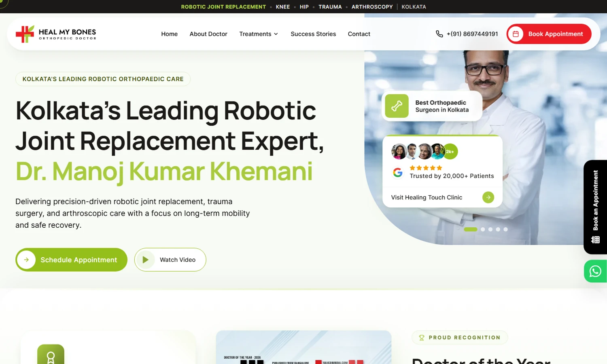607x364 pixels.
Task: Click the Watch Video button
Action: click(x=170, y=260)
